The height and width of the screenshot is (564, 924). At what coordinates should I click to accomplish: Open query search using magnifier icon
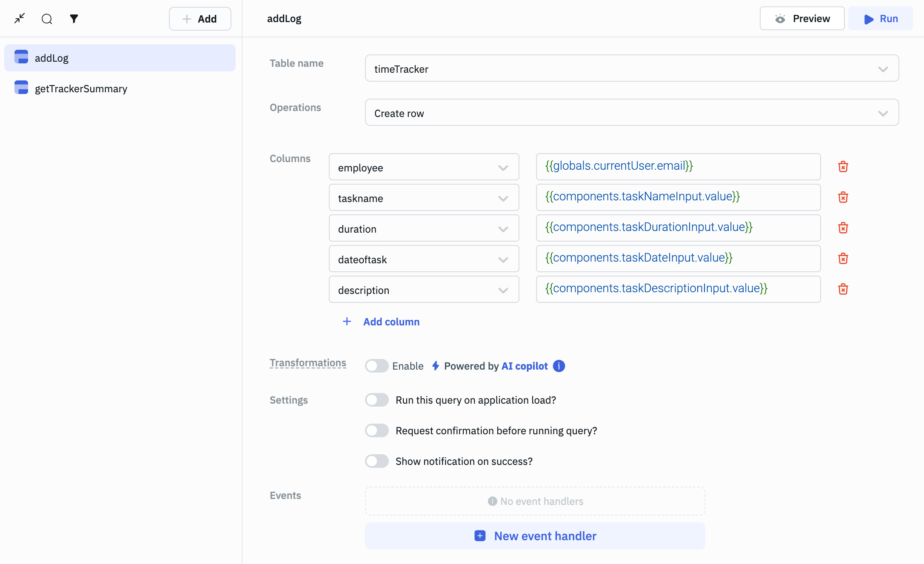47,19
